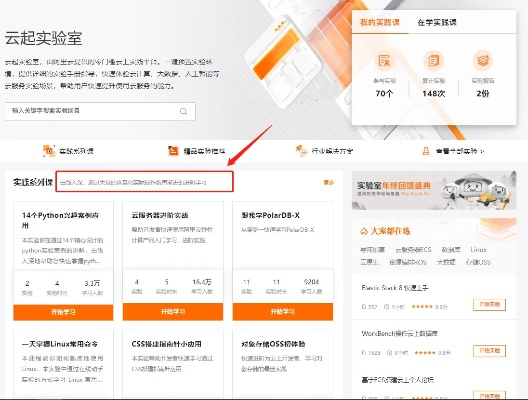Select the 大数据 tag
Screen dimensions: 528x400
point(446,262)
